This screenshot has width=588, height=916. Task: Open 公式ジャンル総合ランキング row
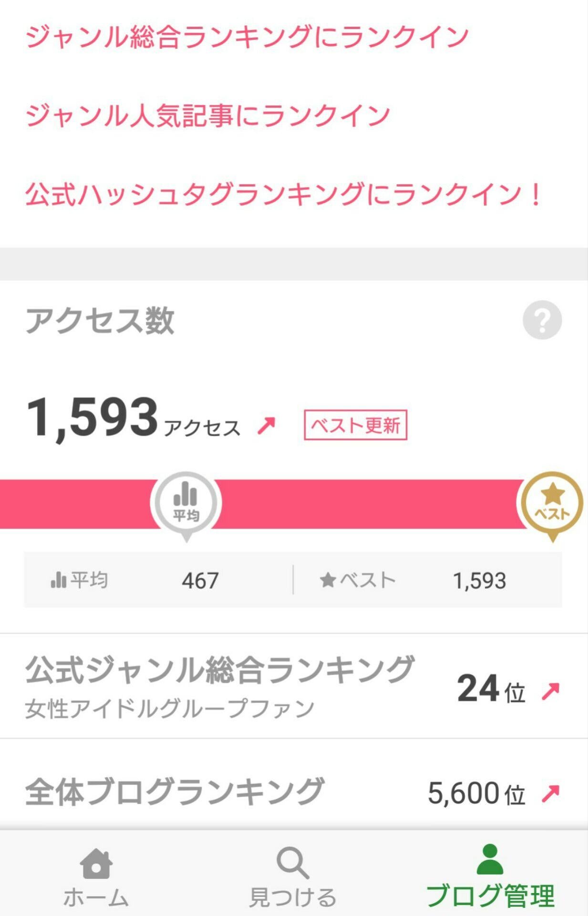tap(219, 686)
